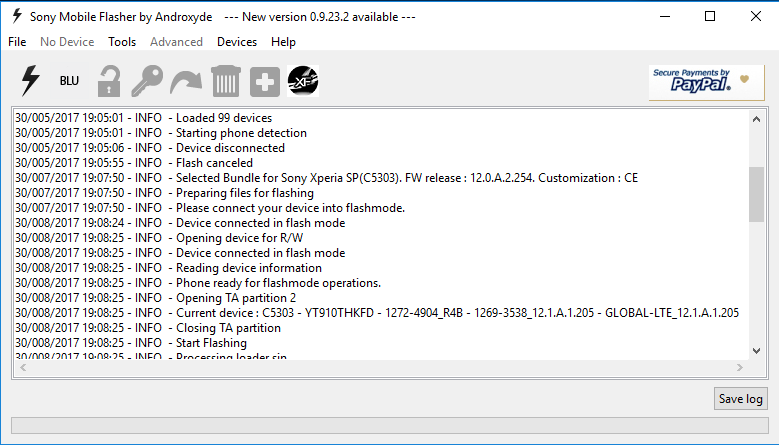The height and width of the screenshot is (445, 779).
Task: Click the 'Device disconnected' log entry
Action: tap(150, 148)
